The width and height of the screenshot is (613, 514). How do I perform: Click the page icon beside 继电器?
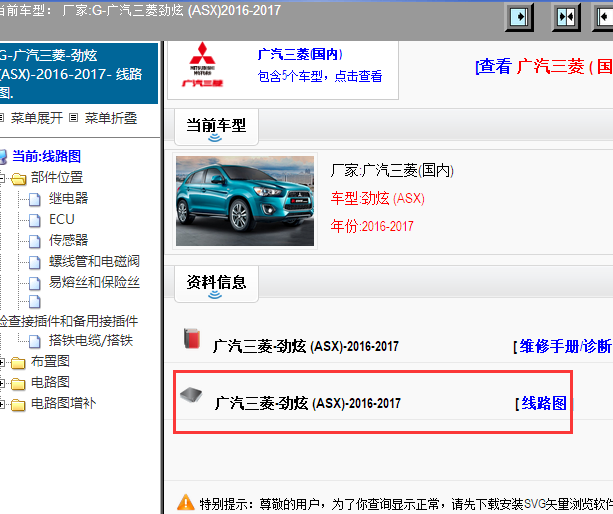[34, 199]
